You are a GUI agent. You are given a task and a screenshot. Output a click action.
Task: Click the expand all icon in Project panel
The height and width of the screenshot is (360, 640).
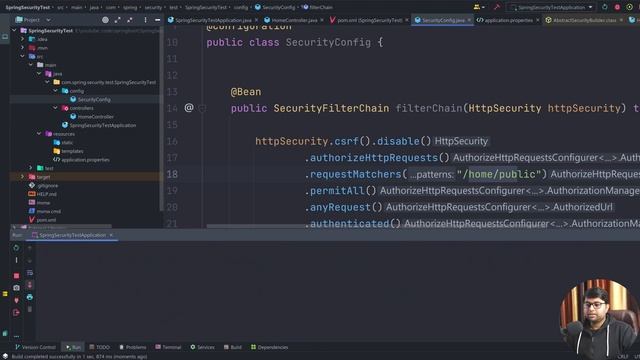pyautogui.click(x=118, y=20)
